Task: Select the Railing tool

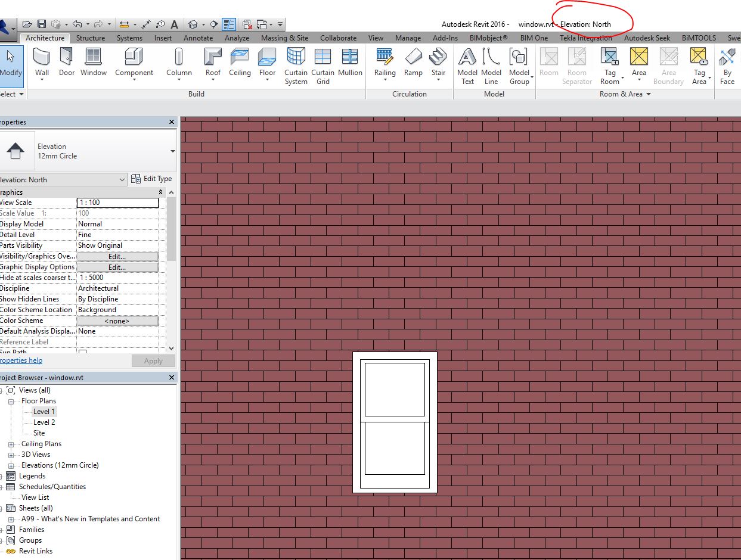Action: coord(385,63)
